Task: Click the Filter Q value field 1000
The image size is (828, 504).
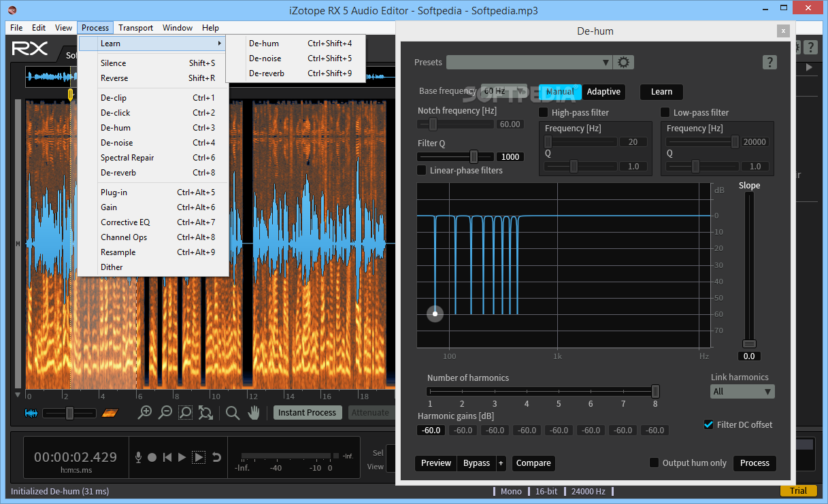Action: point(510,157)
